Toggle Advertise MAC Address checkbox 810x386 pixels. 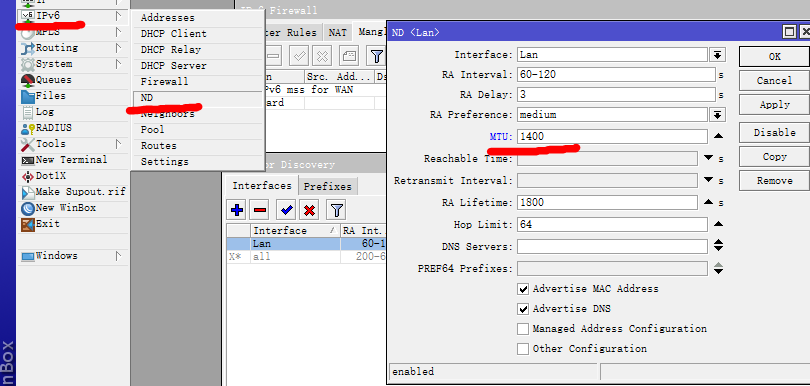[523, 289]
